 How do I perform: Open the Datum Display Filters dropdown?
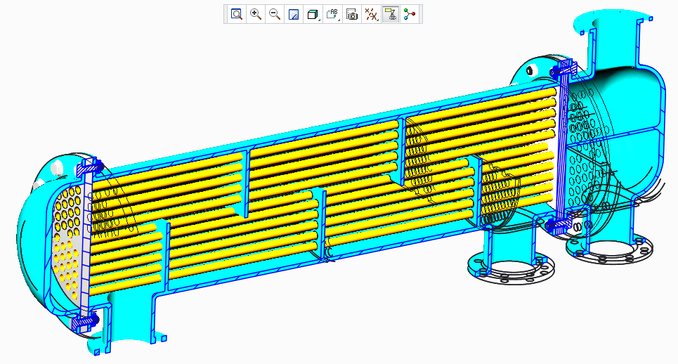pyautogui.click(x=371, y=14)
